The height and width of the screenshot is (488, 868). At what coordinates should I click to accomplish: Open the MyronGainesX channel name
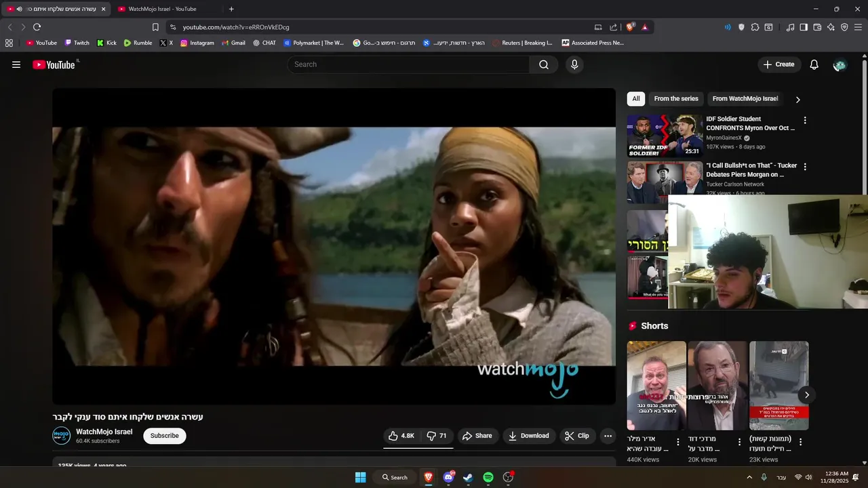click(724, 138)
